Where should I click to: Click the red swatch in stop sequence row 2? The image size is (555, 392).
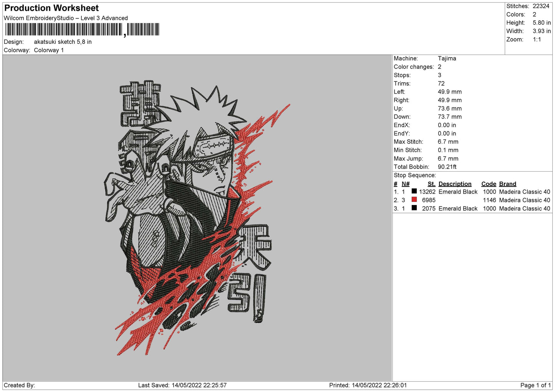414,200
